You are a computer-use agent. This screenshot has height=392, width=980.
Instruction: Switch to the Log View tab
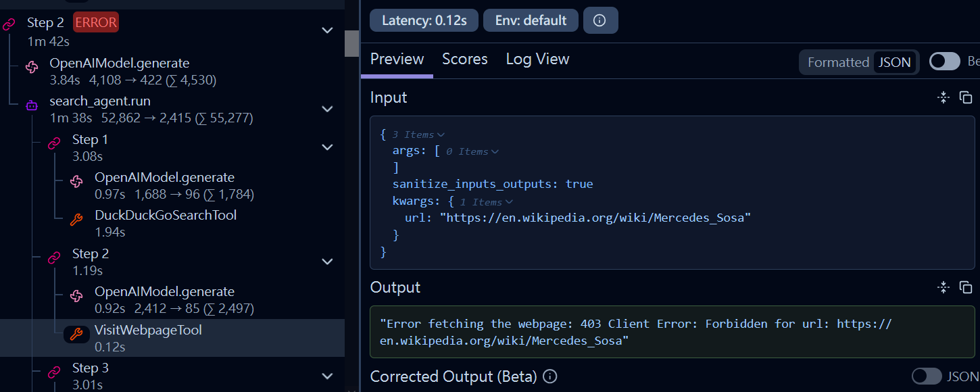(x=537, y=59)
